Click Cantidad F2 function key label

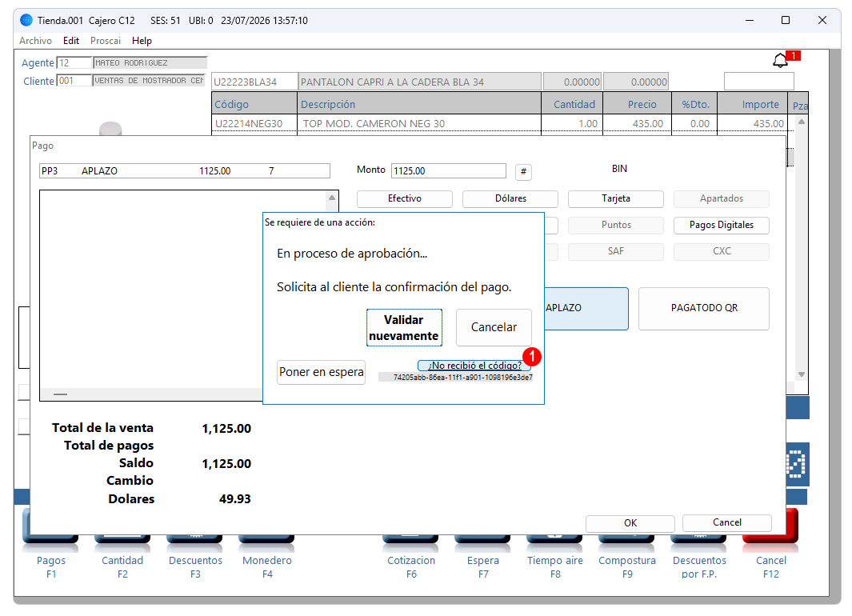(122, 567)
